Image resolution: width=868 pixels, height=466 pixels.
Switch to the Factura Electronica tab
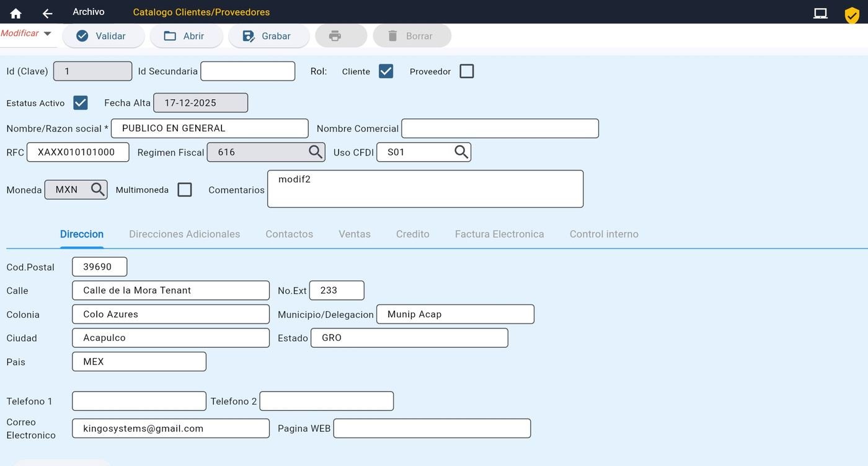[x=500, y=234]
